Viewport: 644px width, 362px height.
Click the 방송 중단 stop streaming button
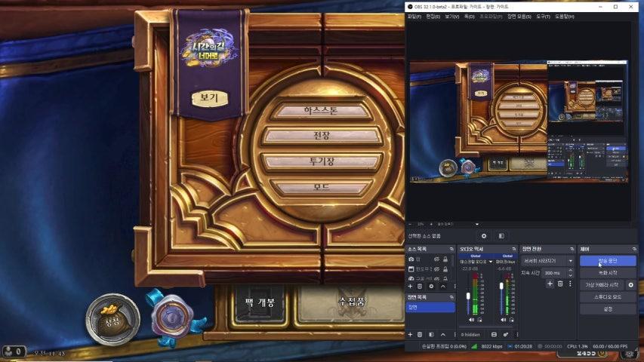608,260
